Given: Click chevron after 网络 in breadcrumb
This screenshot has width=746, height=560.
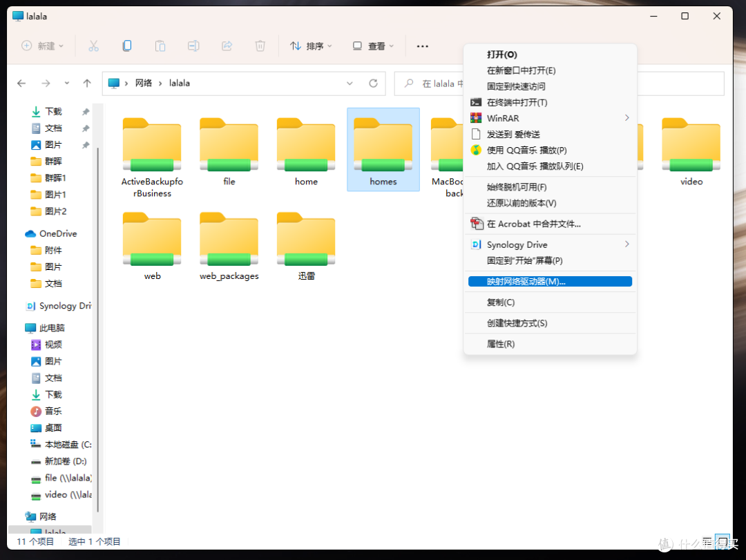Looking at the screenshot, I should [x=160, y=84].
